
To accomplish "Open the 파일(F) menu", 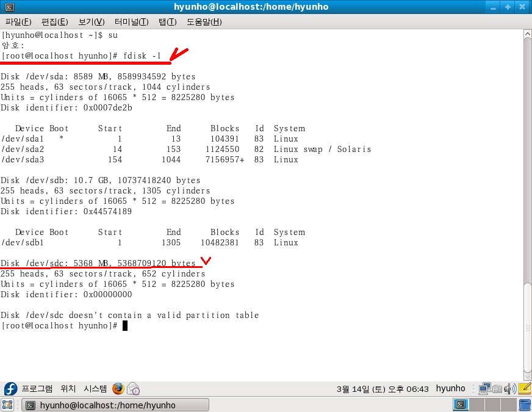I will tap(18, 22).
